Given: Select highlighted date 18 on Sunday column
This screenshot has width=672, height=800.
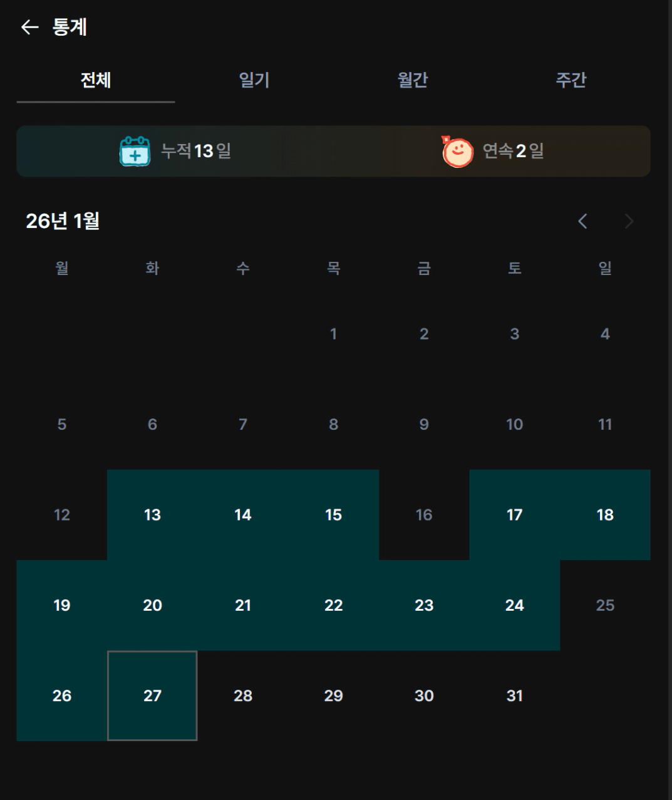Looking at the screenshot, I should [605, 515].
